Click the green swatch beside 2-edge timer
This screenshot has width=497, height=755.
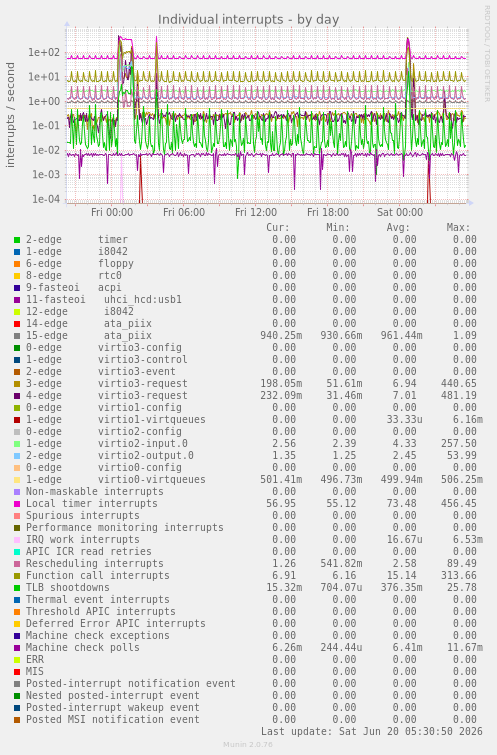(x=17, y=240)
